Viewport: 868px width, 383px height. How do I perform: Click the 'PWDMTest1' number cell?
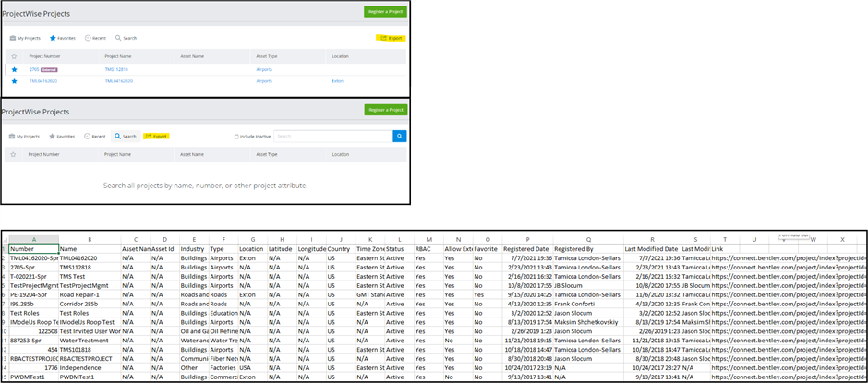pyautogui.click(x=34, y=377)
